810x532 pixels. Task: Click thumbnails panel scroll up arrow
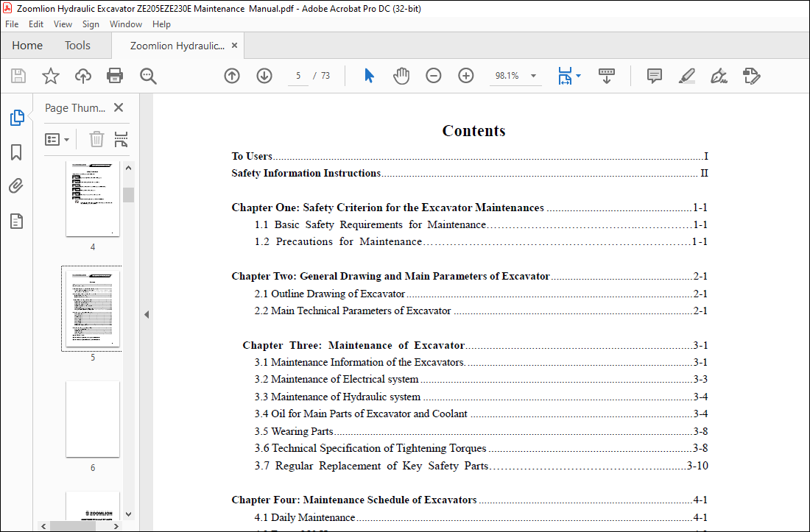129,168
